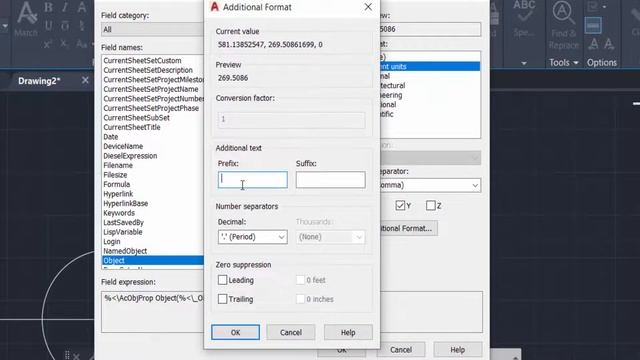Cancel the Field dialog
This screenshot has width=640, height=360.
pyautogui.click(x=401, y=350)
